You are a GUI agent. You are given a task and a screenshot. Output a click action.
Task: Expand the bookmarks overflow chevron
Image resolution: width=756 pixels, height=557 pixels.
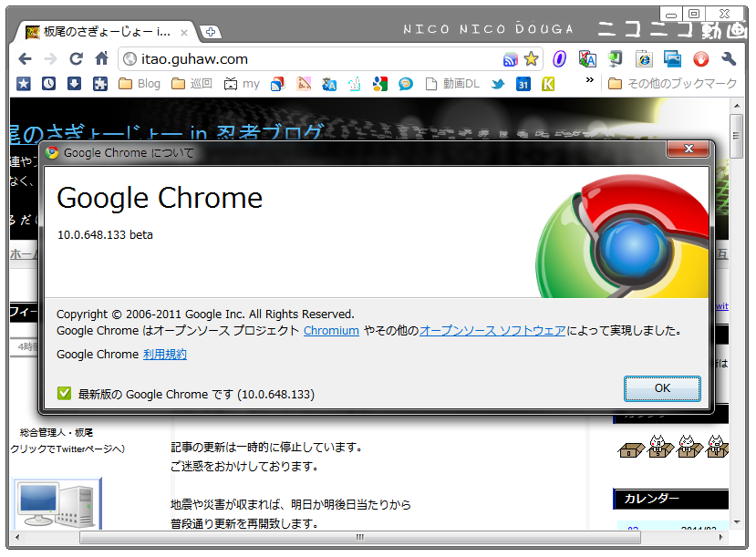tap(589, 80)
